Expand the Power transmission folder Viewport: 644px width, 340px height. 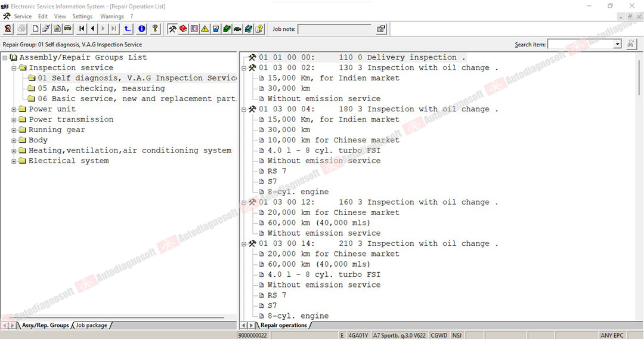(14, 120)
